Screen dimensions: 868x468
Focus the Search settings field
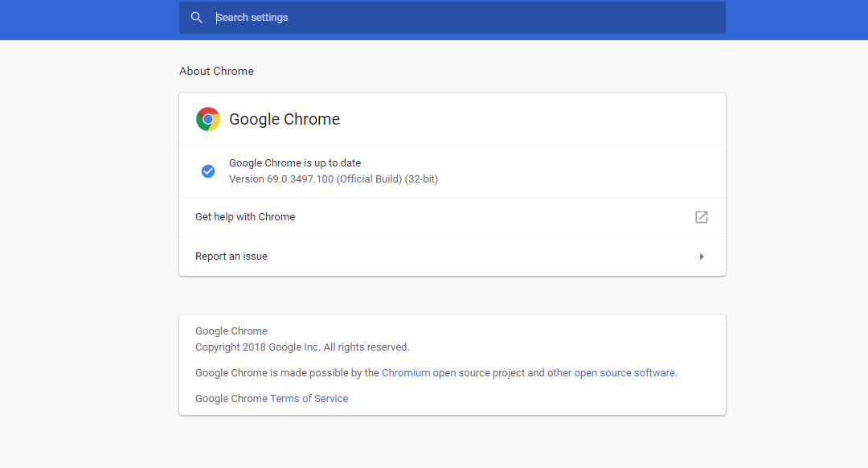coord(466,18)
